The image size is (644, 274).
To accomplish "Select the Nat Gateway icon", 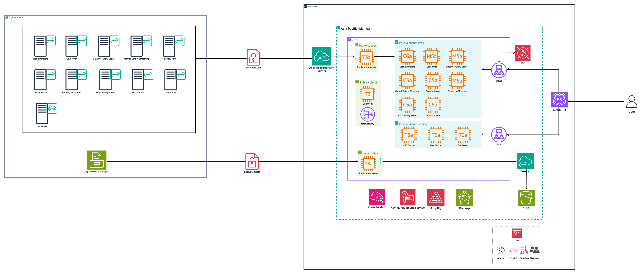I will pos(367,114).
